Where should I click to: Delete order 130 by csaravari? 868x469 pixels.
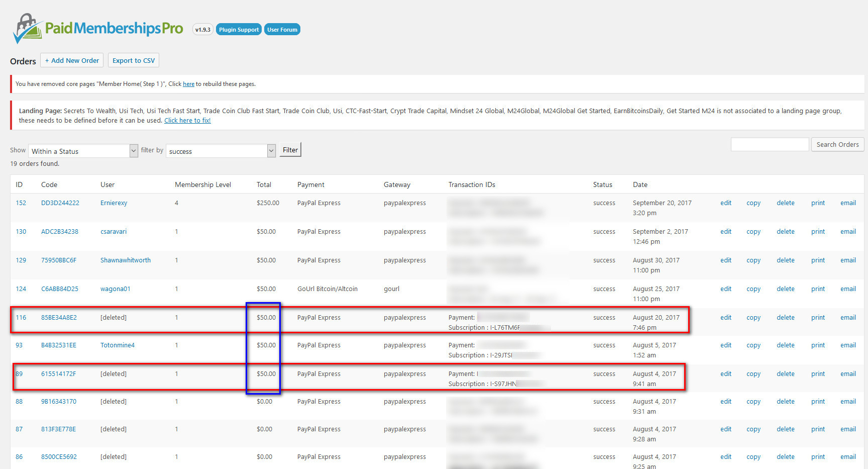pyautogui.click(x=786, y=232)
